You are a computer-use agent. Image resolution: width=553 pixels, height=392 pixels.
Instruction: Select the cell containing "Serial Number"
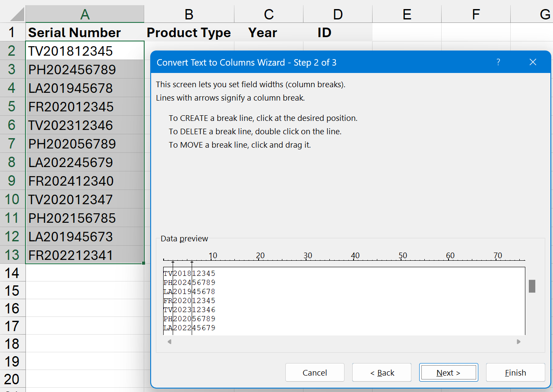[x=73, y=32]
